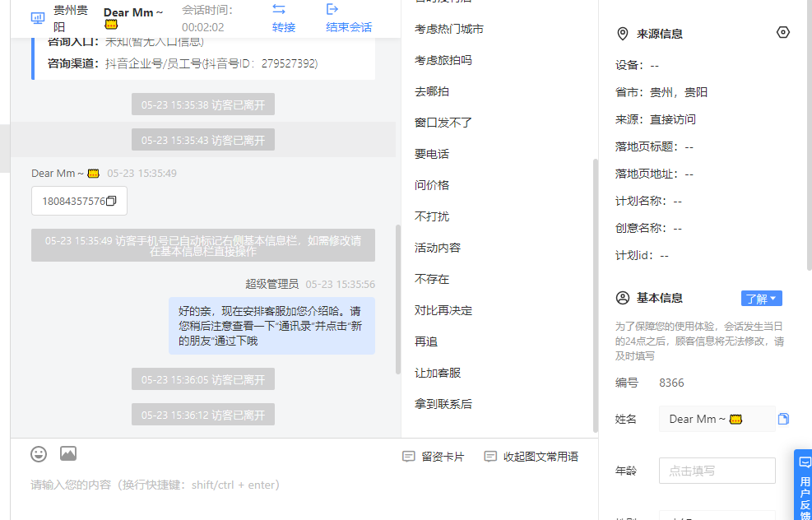812x520 pixels.
Task: Click the 留资卡片 card icon
Action: pyautogui.click(x=409, y=457)
